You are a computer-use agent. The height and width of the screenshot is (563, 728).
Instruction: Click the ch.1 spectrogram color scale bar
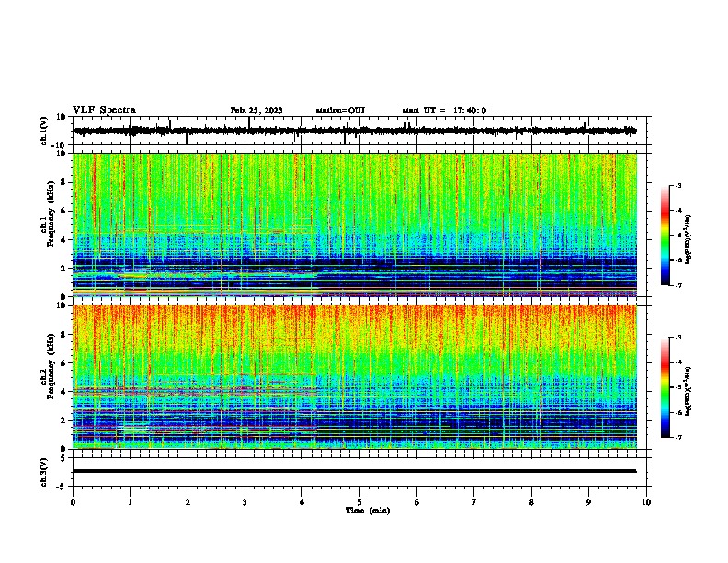[665, 236]
